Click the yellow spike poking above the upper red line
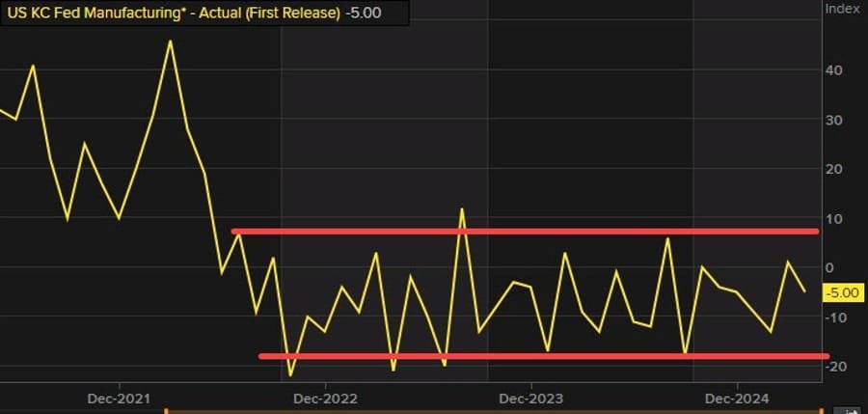Viewport: 868px width, 414px height. coord(462,212)
